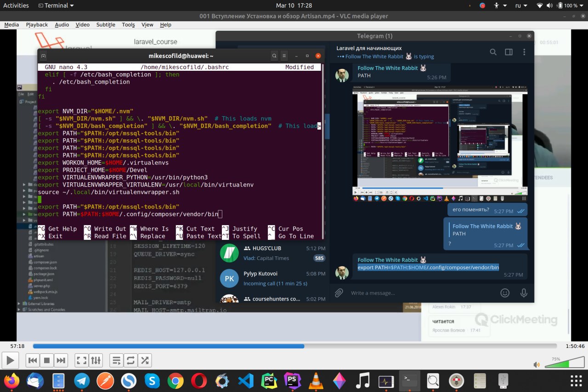Open the VLC Playback menu
Viewport: 588px width, 392px height.
[x=37, y=25]
